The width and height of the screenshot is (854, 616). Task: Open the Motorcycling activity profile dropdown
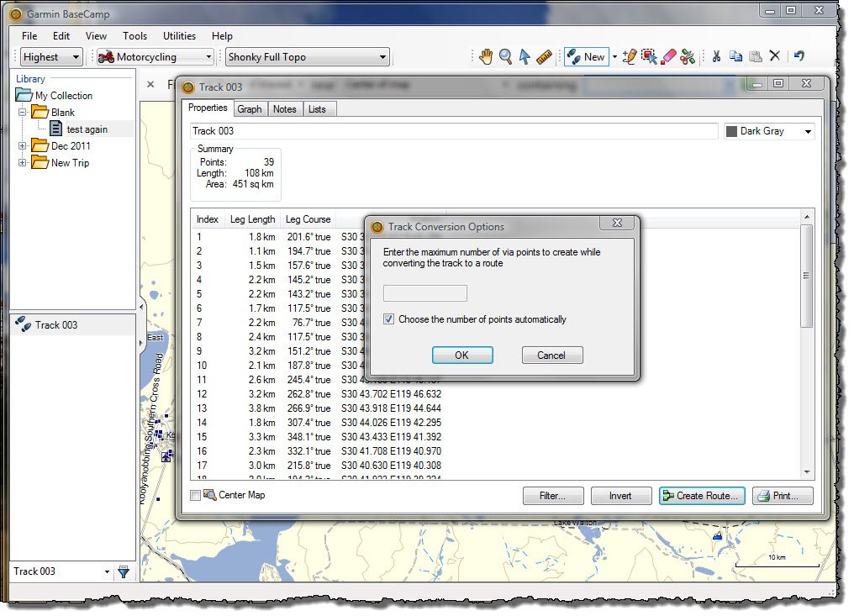(x=156, y=56)
